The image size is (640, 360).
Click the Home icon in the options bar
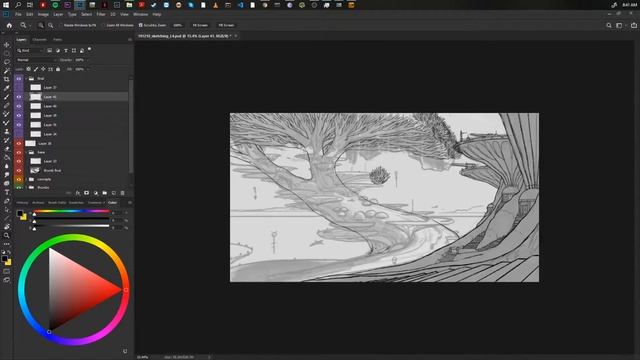click(9, 25)
